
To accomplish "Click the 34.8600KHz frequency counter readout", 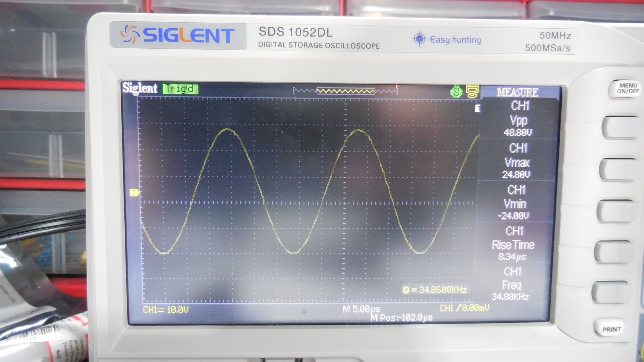I will (435, 290).
